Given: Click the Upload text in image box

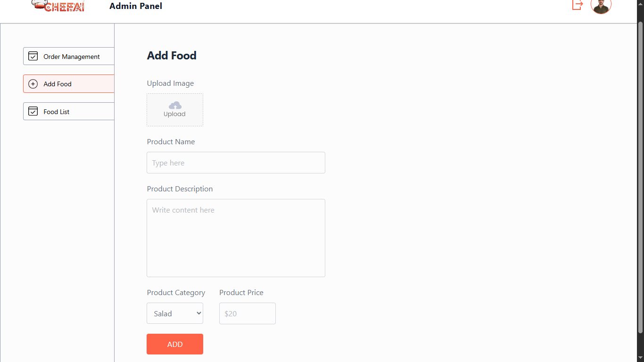Looking at the screenshot, I should tap(174, 114).
